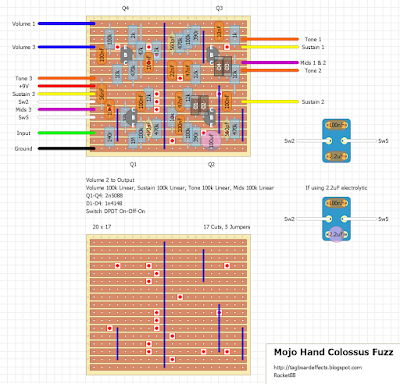Click the Q4 transistor label above board
Image resolution: width=400 pixels, height=384 pixels.
tap(125, 8)
